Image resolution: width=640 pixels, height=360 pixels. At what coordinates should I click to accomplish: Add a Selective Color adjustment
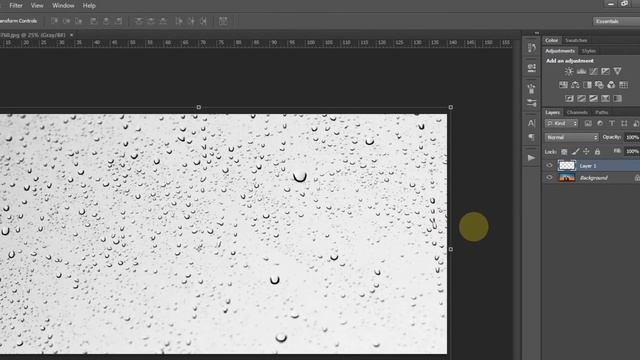pyautogui.click(x=605, y=98)
